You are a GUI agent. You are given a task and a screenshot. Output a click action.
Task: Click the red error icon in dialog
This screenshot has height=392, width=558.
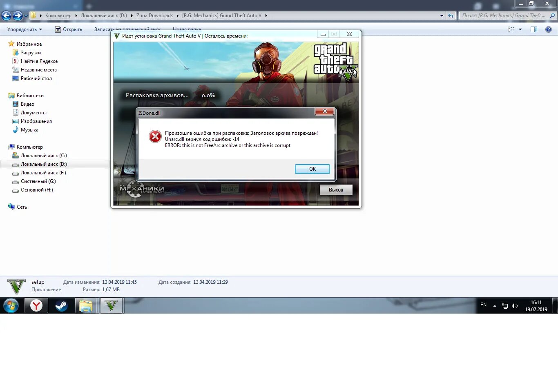click(x=155, y=136)
